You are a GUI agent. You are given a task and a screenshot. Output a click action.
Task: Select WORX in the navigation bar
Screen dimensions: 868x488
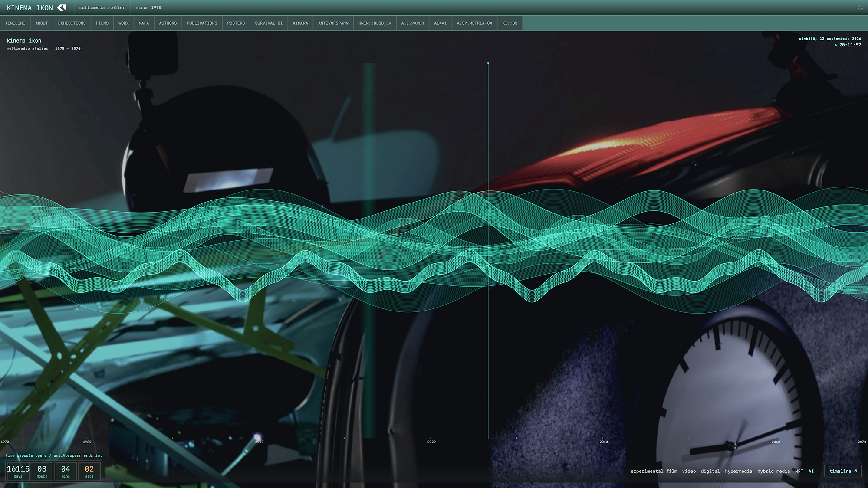pos(124,23)
